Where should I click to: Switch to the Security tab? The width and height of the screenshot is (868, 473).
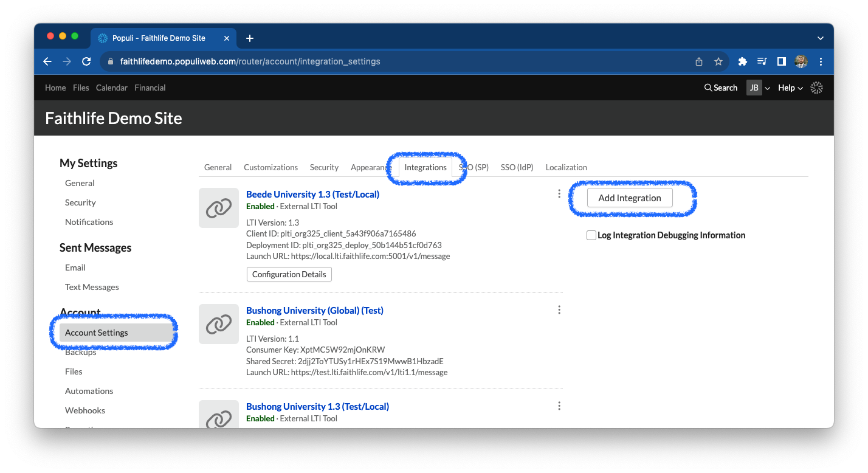pos(324,167)
